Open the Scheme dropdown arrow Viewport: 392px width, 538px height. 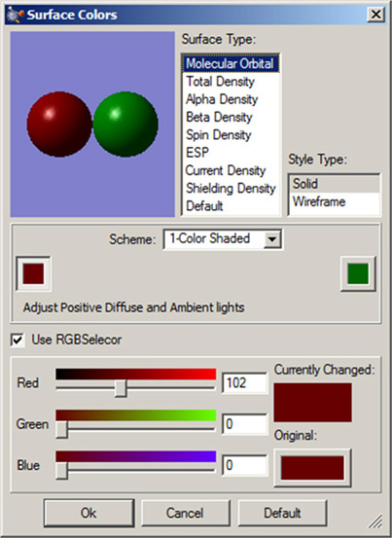click(x=272, y=238)
